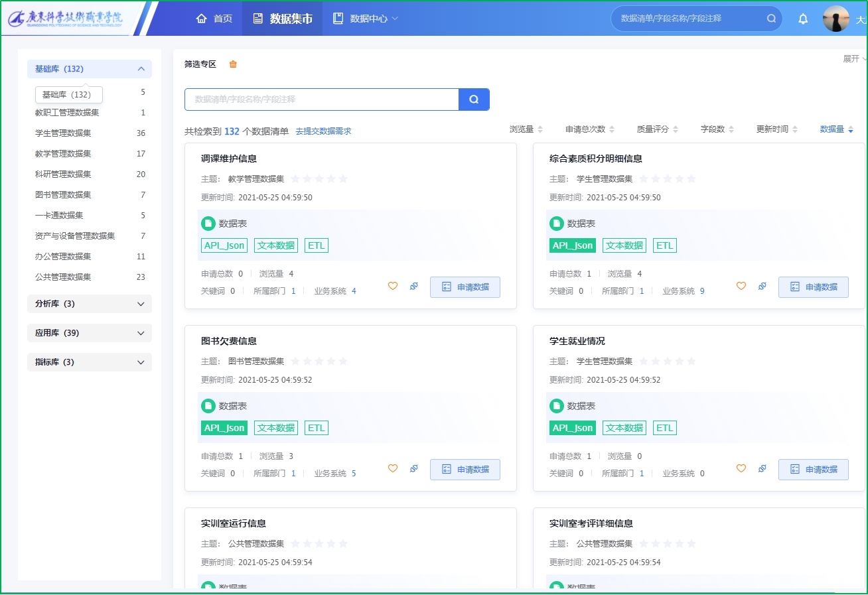This screenshot has width=868, height=595.
Task: Click 数据表 icon in 图书欠费信息 card
Action: point(208,406)
